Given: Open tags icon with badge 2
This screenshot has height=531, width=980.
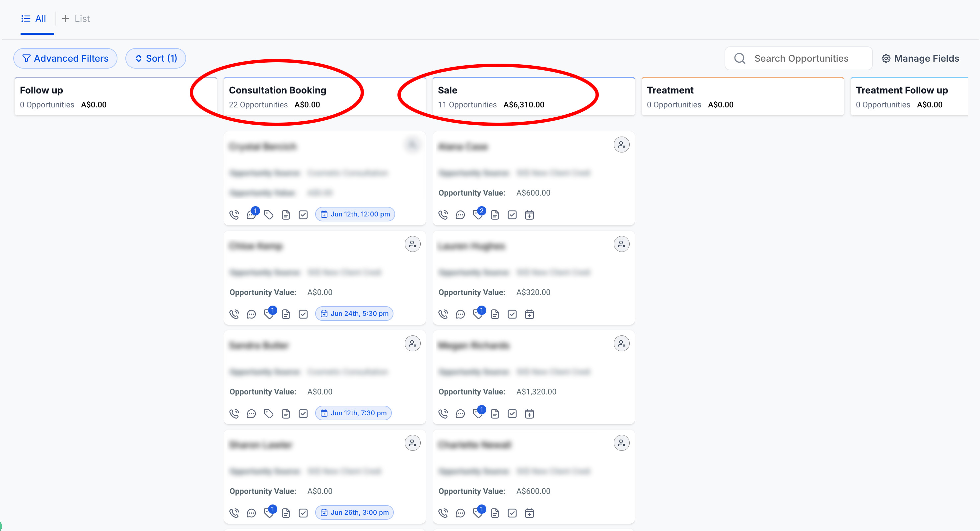Looking at the screenshot, I should (x=478, y=214).
